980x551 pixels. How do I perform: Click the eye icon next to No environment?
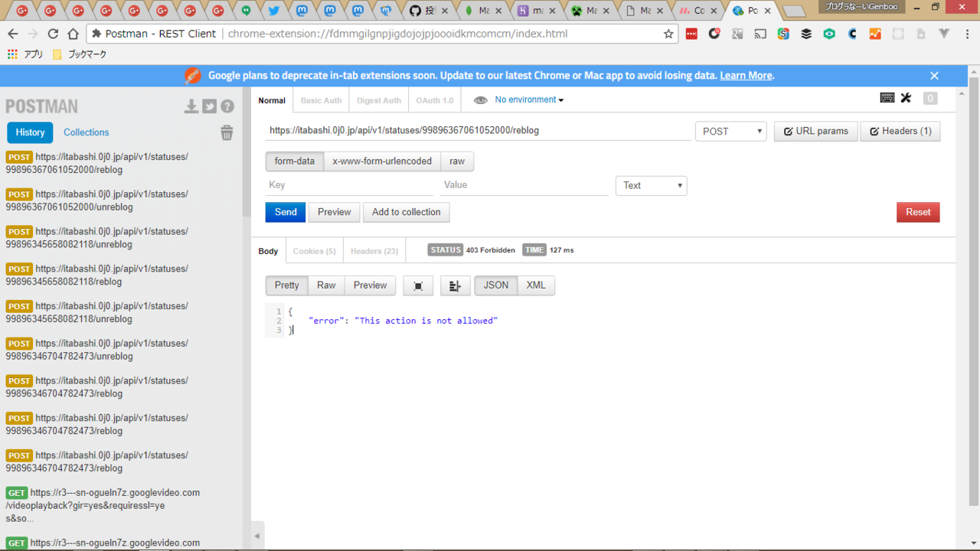(481, 100)
